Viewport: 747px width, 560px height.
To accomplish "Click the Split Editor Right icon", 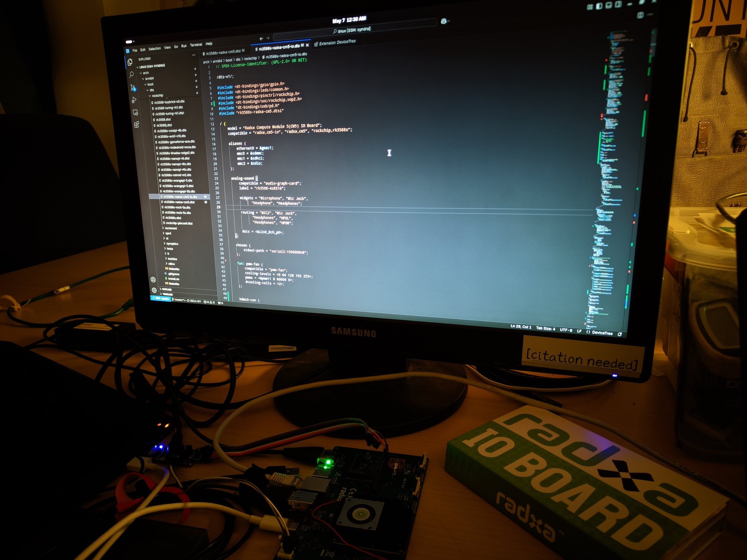I will click(640, 15).
